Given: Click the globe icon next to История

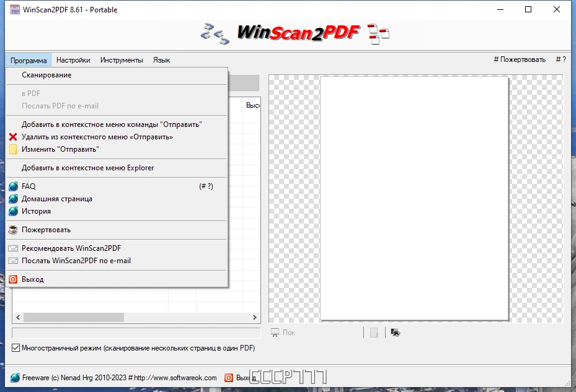Looking at the screenshot, I should [13, 211].
